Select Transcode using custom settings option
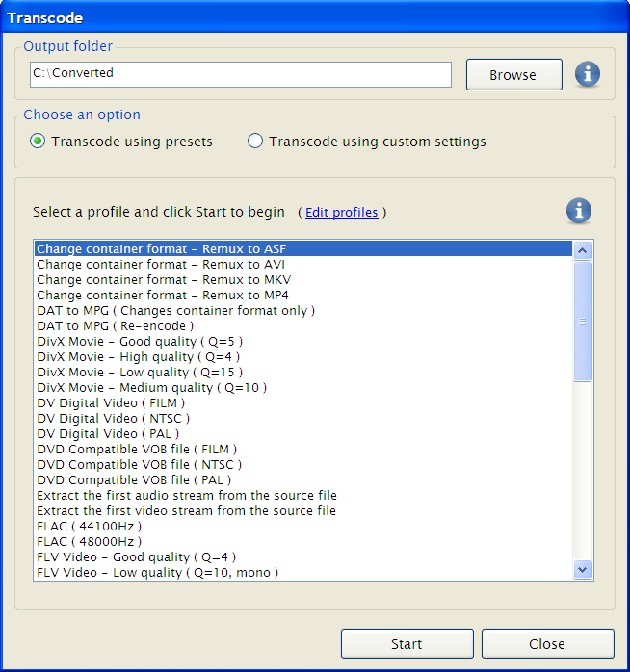 coord(255,142)
